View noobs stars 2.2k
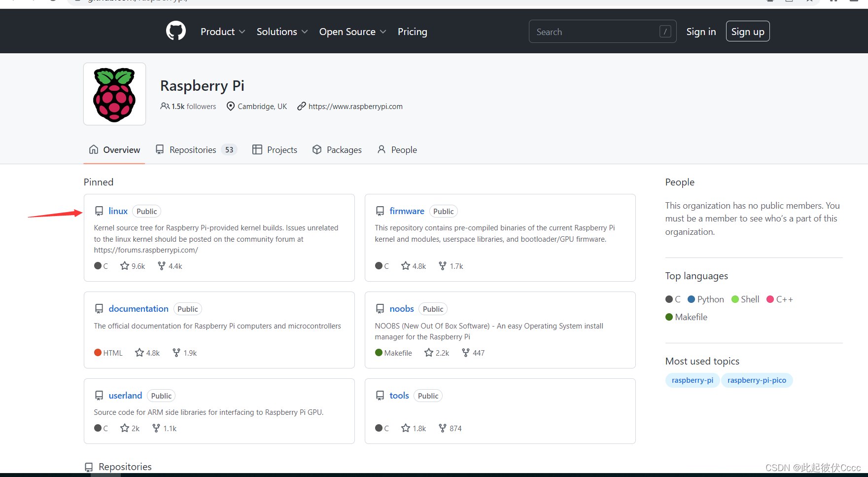Screen dimensions: 868x477 (437, 353)
